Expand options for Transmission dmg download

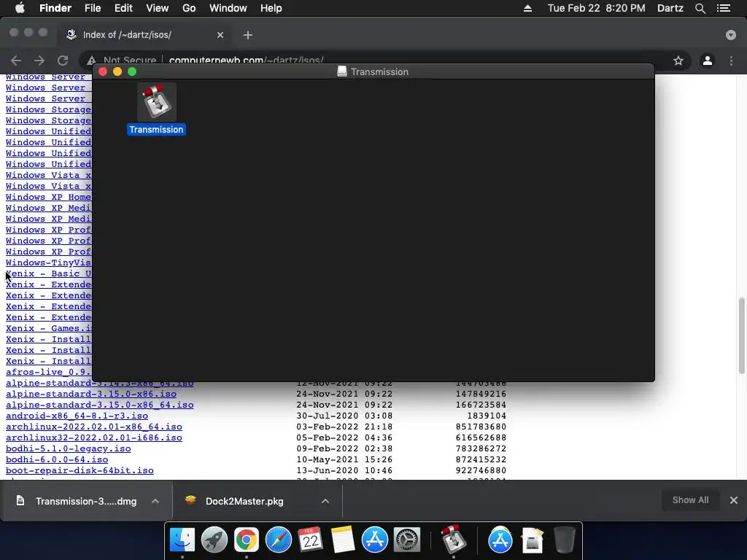pos(155,501)
